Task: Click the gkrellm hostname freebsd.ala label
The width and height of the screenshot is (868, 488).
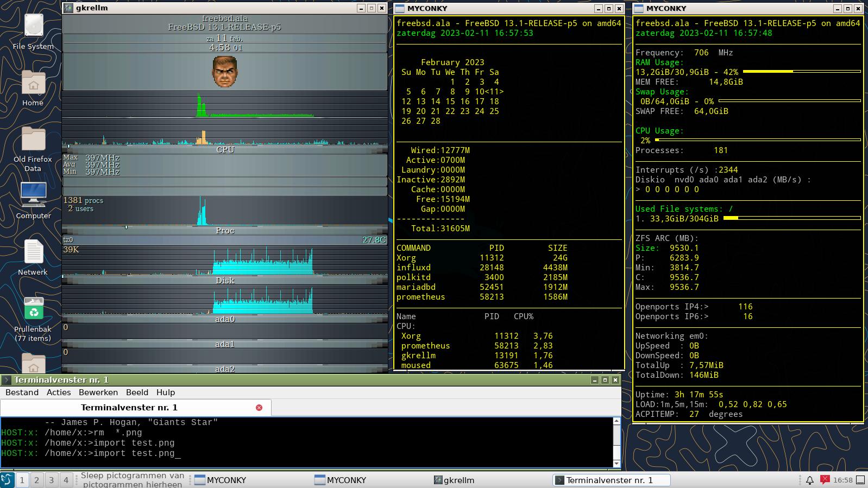Action: click(225, 18)
